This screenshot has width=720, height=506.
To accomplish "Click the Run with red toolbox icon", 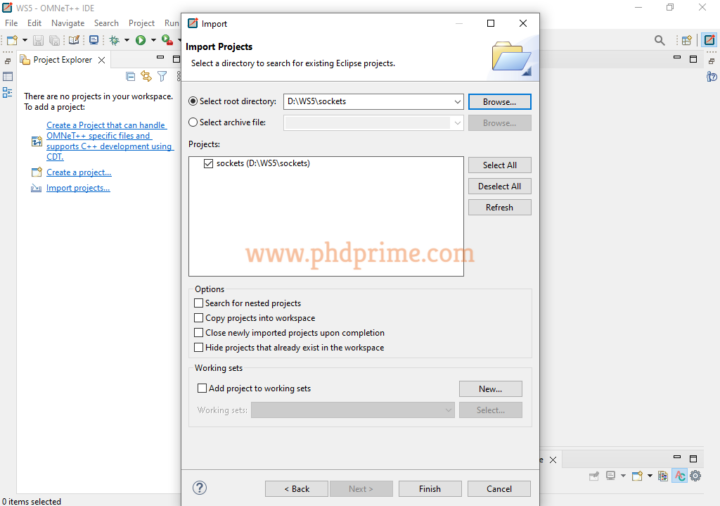I will (167, 40).
